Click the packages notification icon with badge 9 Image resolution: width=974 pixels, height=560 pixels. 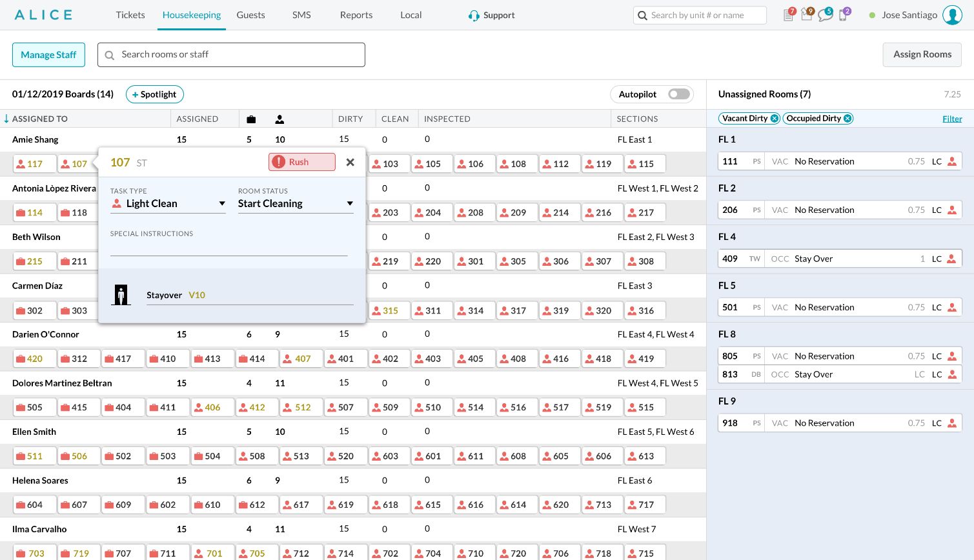click(807, 15)
